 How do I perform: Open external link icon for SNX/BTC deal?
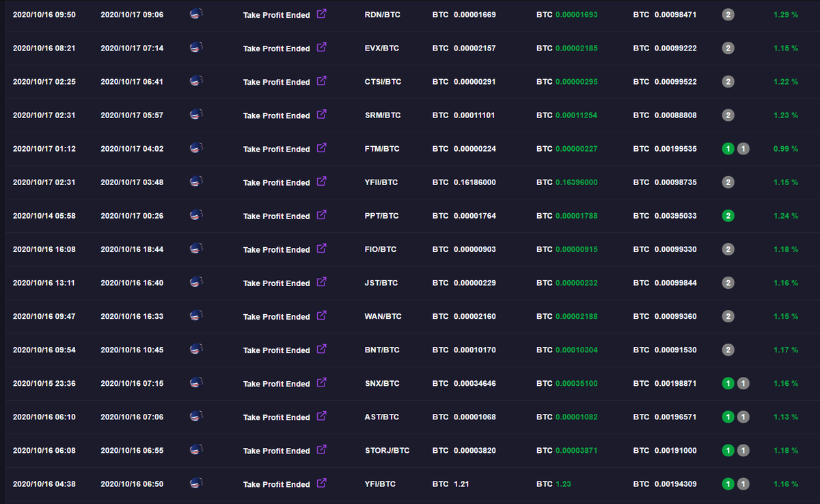(x=322, y=382)
